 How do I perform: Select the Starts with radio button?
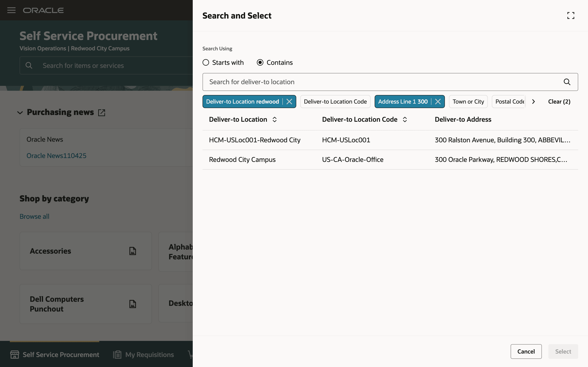click(x=206, y=63)
